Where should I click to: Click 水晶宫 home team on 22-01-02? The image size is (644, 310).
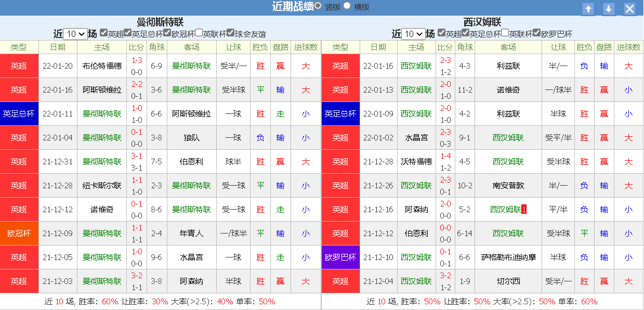[x=416, y=138]
